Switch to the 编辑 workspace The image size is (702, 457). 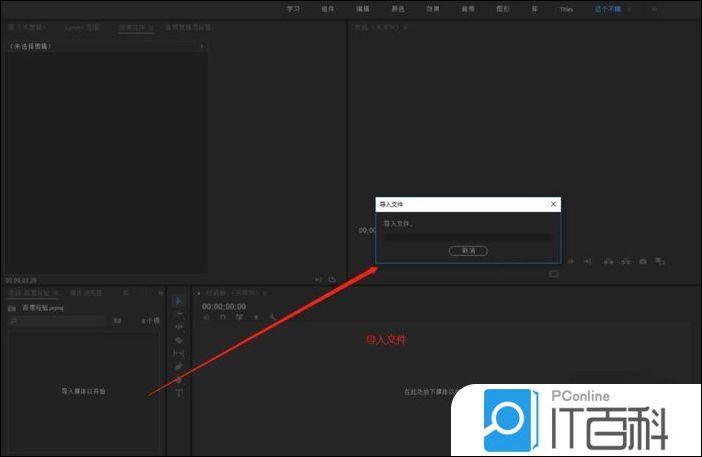[363, 9]
